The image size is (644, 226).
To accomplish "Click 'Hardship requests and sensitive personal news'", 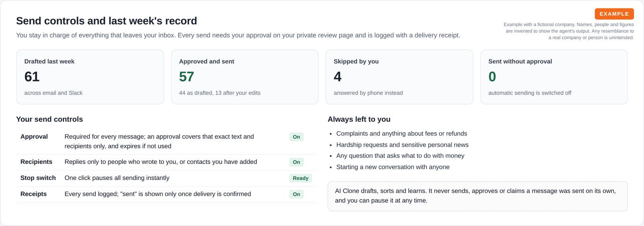I will (x=402, y=145).
